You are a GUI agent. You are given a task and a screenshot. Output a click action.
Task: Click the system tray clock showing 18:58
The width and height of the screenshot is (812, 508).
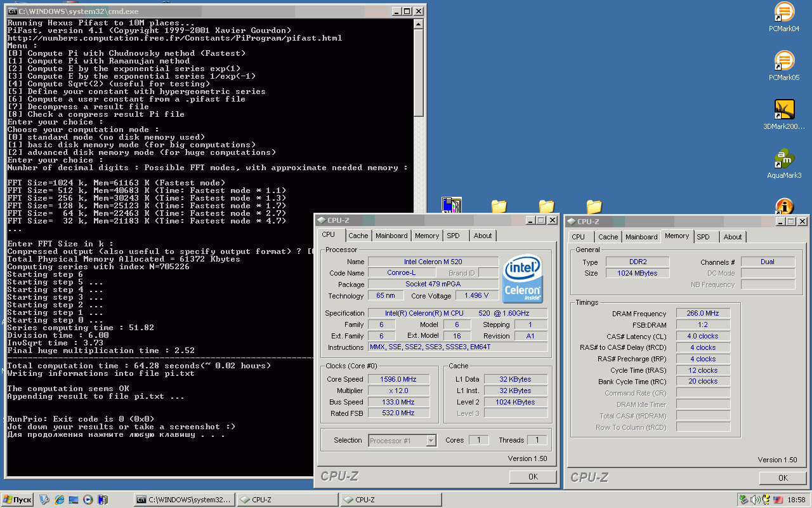tap(796, 500)
